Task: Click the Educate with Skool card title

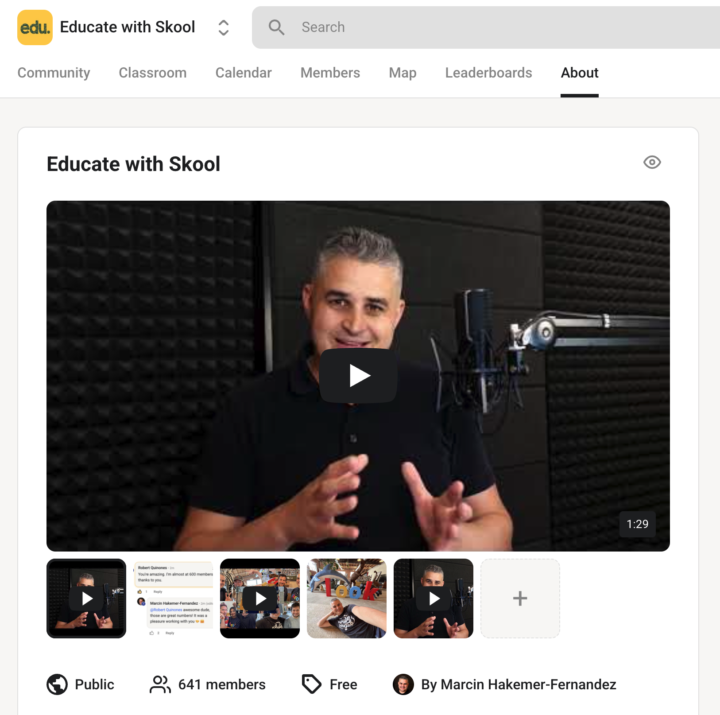Action: coord(134,164)
